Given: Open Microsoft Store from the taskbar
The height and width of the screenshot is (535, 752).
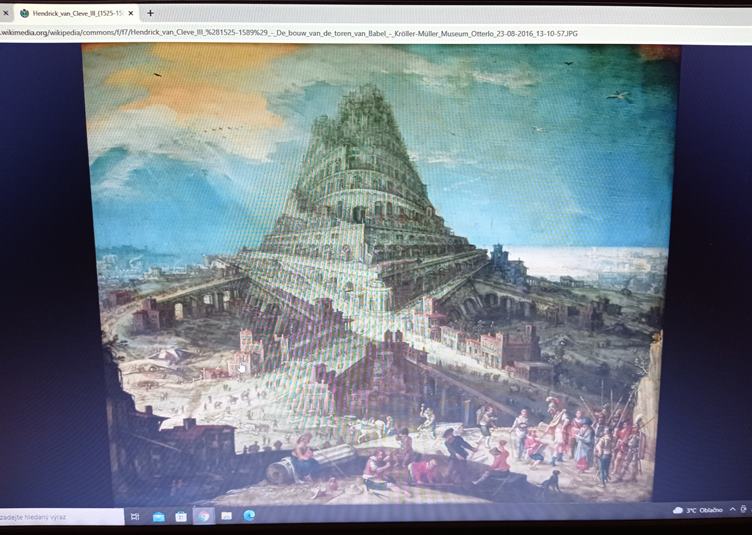Looking at the screenshot, I should pos(181,516).
